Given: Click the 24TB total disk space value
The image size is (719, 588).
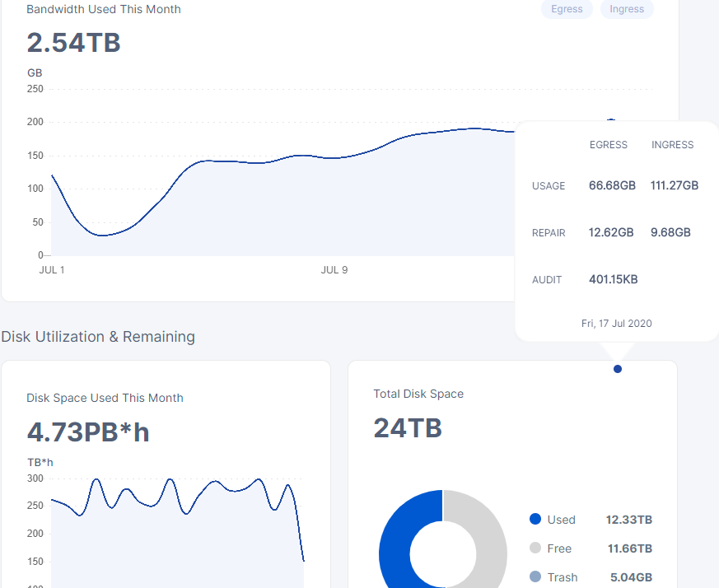Looking at the screenshot, I should [408, 428].
